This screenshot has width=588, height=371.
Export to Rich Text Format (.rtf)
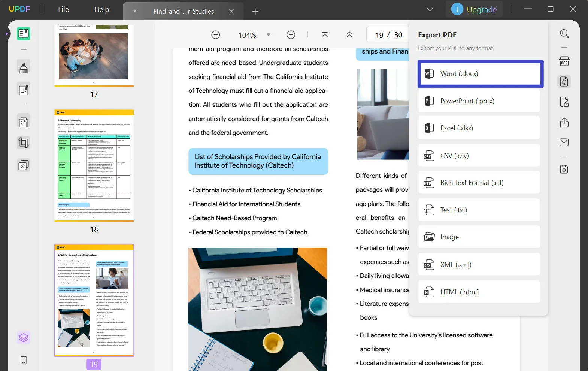[479, 183]
